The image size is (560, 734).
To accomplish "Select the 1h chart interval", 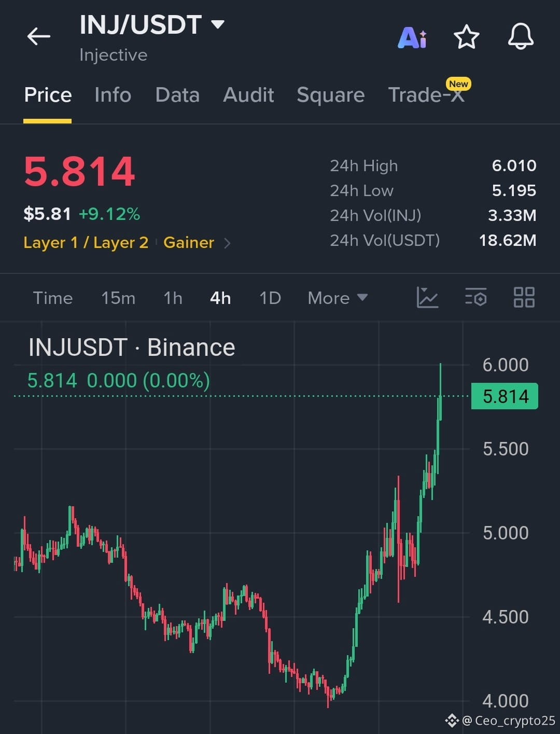I will pyautogui.click(x=173, y=298).
